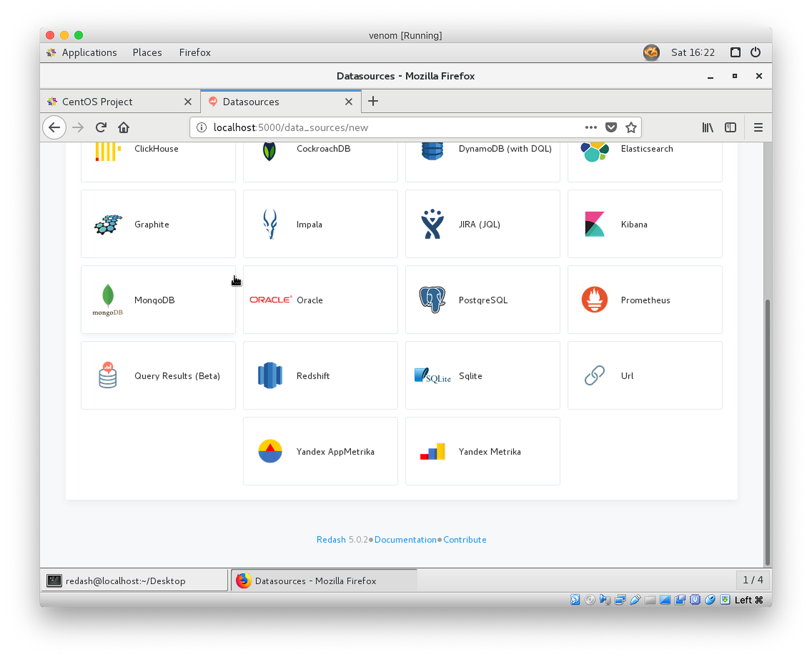Open Firefox library icon

click(708, 128)
